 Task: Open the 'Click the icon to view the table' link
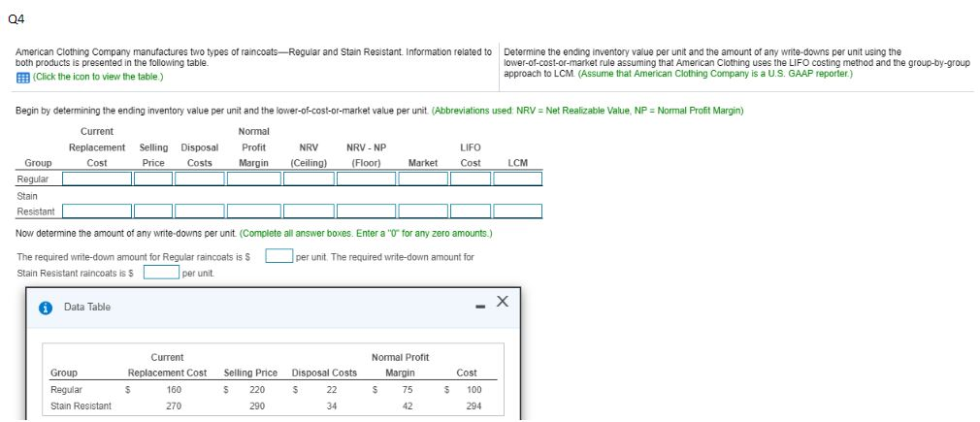click(97, 78)
